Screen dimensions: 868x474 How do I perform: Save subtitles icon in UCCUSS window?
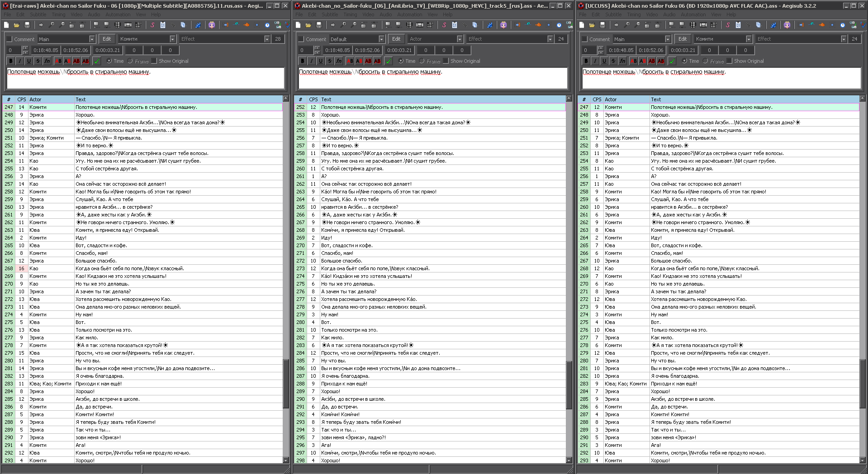click(x=602, y=25)
